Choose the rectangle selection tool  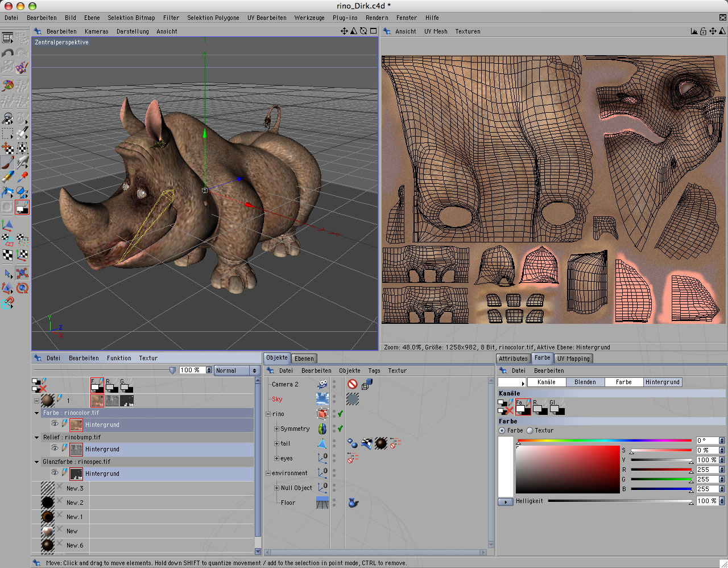[x=8, y=134]
